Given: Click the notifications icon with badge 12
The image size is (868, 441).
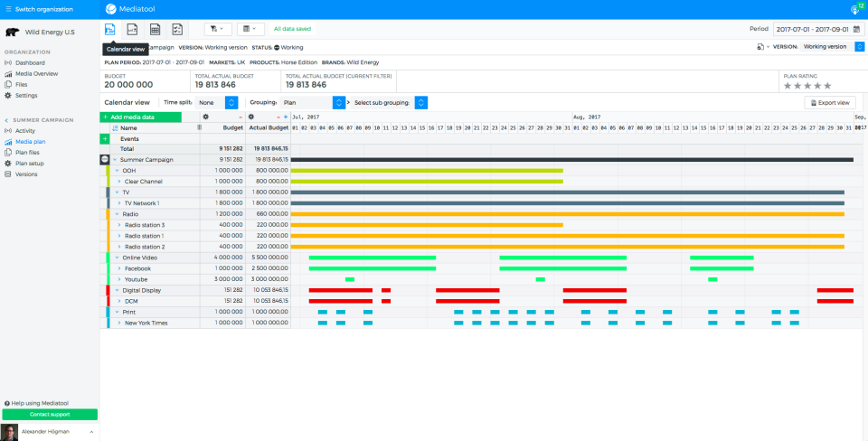Looking at the screenshot, I should (854, 9).
